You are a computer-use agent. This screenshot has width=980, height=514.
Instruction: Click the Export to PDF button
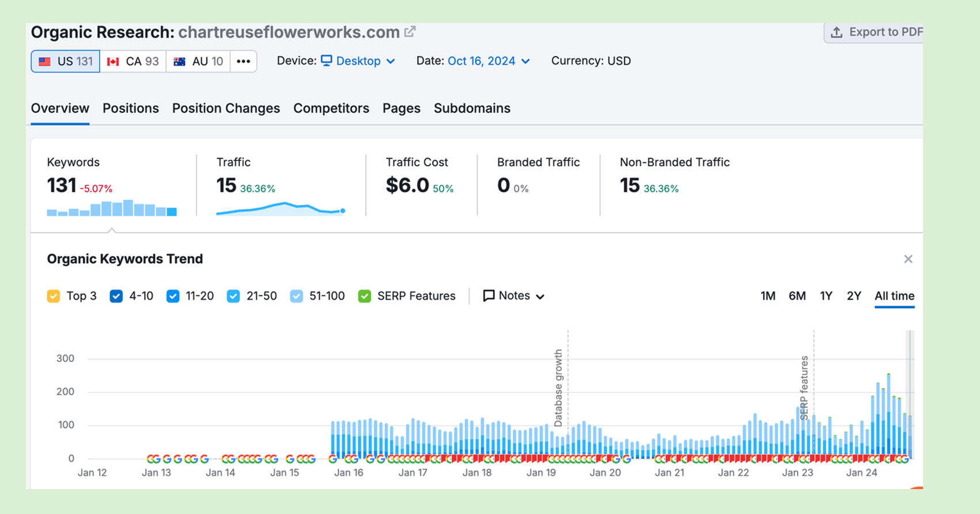876,32
